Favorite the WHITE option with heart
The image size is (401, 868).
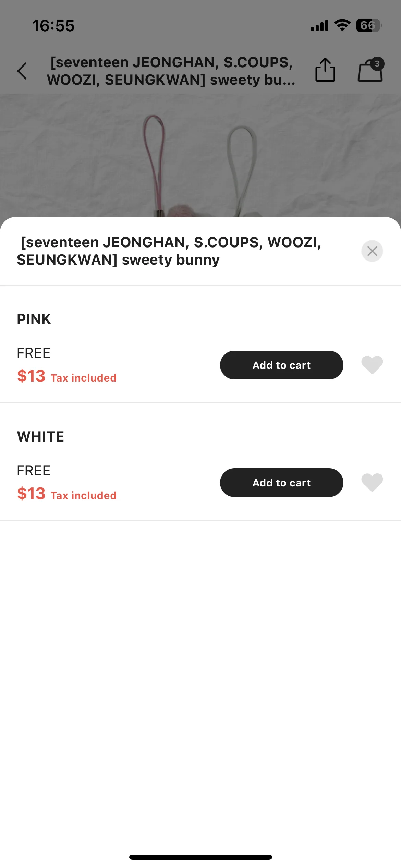(x=372, y=482)
